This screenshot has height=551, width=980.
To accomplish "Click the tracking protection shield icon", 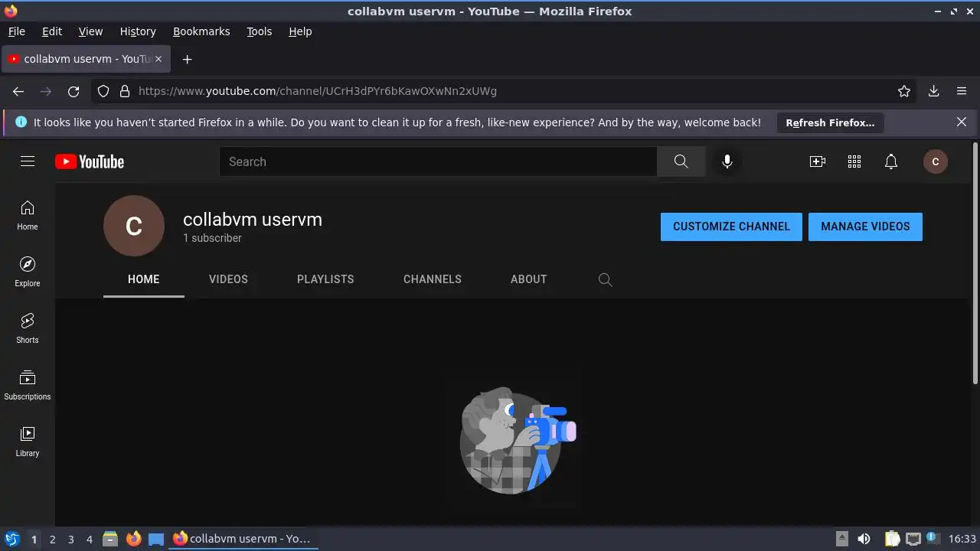I will point(103,91).
